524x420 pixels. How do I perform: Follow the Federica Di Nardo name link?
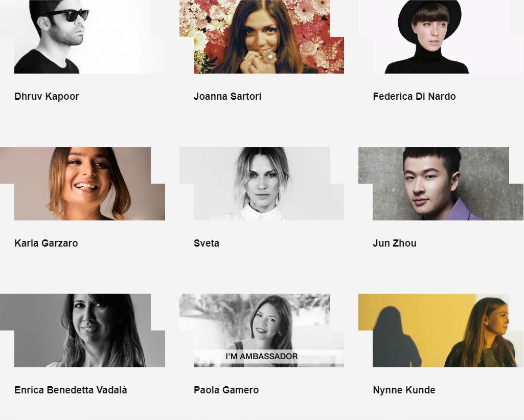point(415,96)
